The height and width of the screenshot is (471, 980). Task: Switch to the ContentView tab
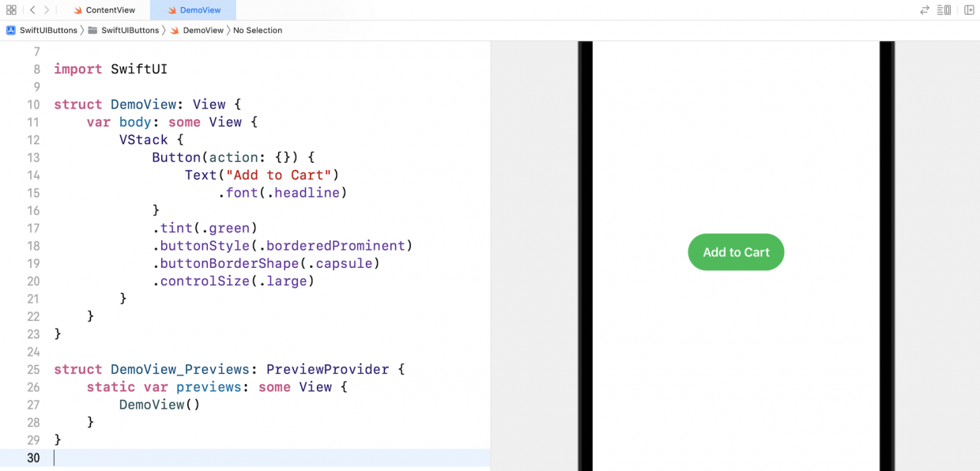[110, 10]
